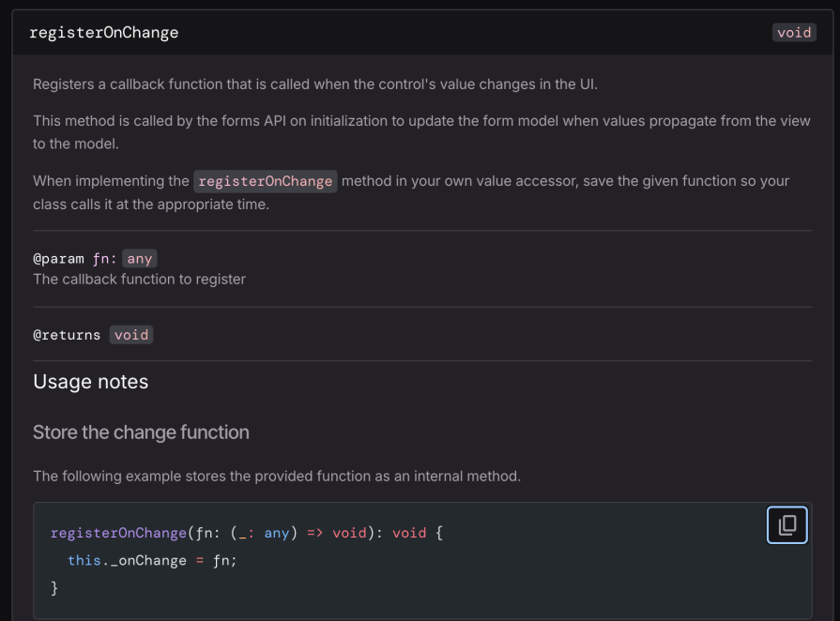Copy the registerOnChange code example
Image resolution: width=840 pixels, height=621 pixels.
(x=787, y=524)
